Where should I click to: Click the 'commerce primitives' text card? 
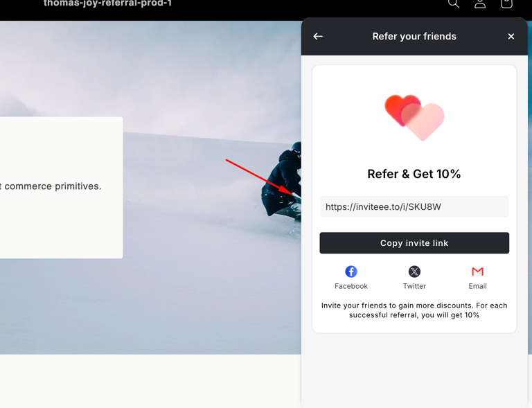(x=52, y=186)
